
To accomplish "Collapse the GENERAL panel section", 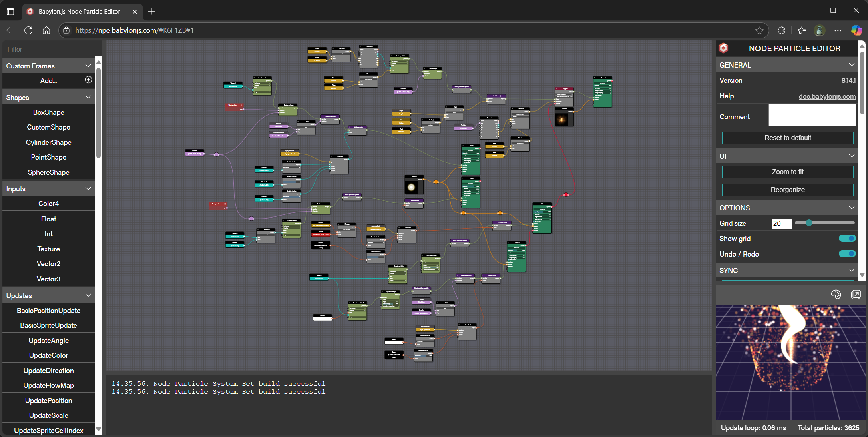I will [851, 65].
